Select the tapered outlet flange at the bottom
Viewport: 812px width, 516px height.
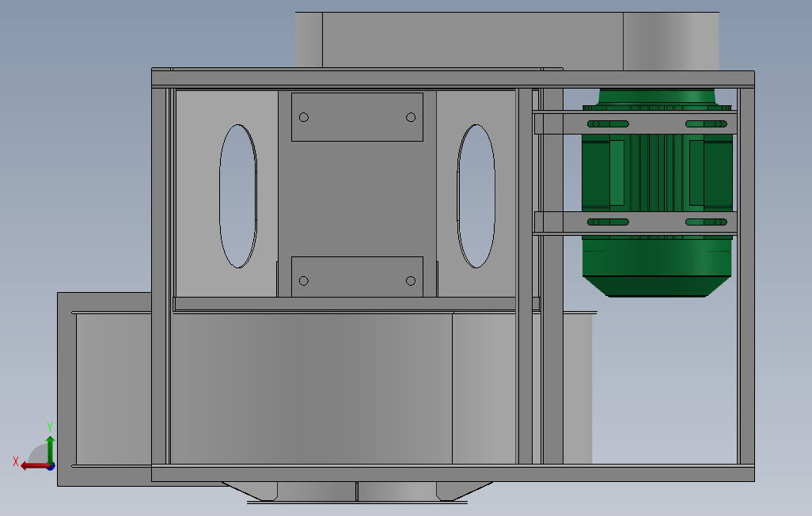click(x=357, y=491)
